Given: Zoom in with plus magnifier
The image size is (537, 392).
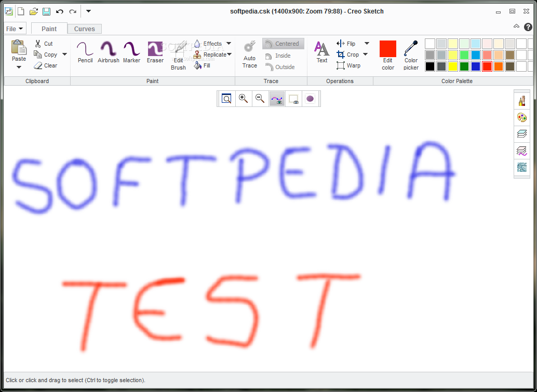Looking at the screenshot, I should [243, 99].
